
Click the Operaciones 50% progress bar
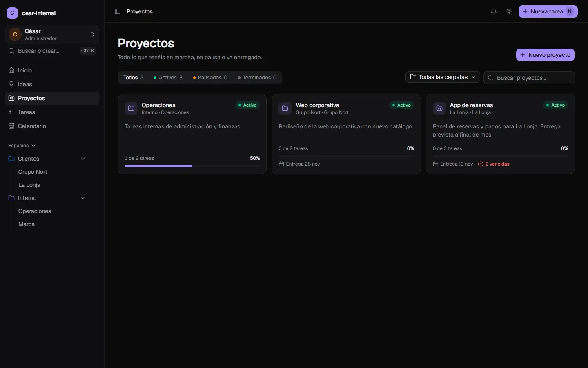click(x=192, y=166)
